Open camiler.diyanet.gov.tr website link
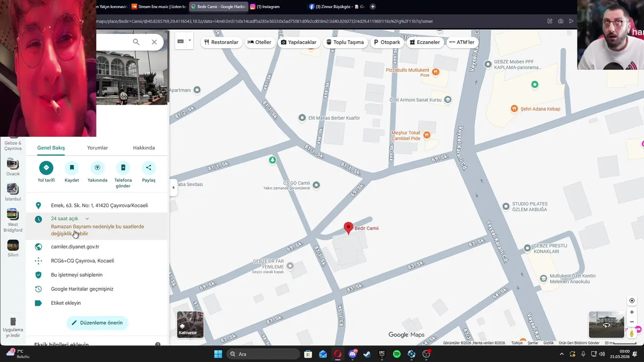644x362 pixels. tap(75, 247)
